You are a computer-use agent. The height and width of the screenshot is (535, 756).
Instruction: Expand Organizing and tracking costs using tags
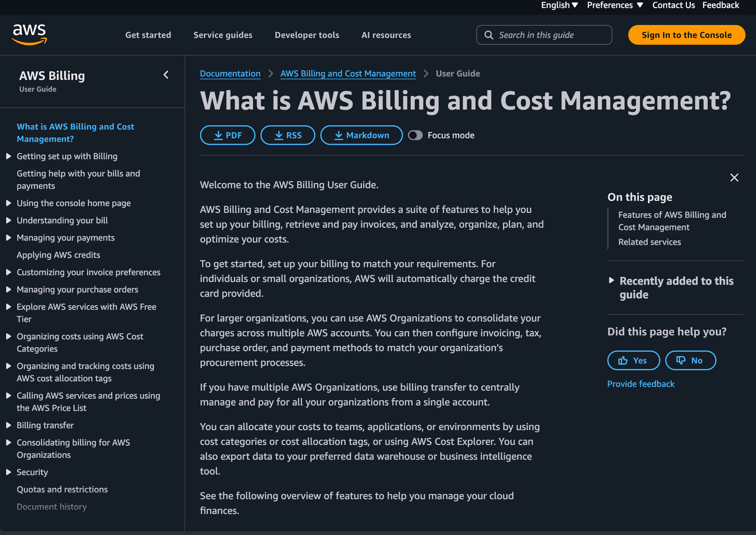(9, 366)
